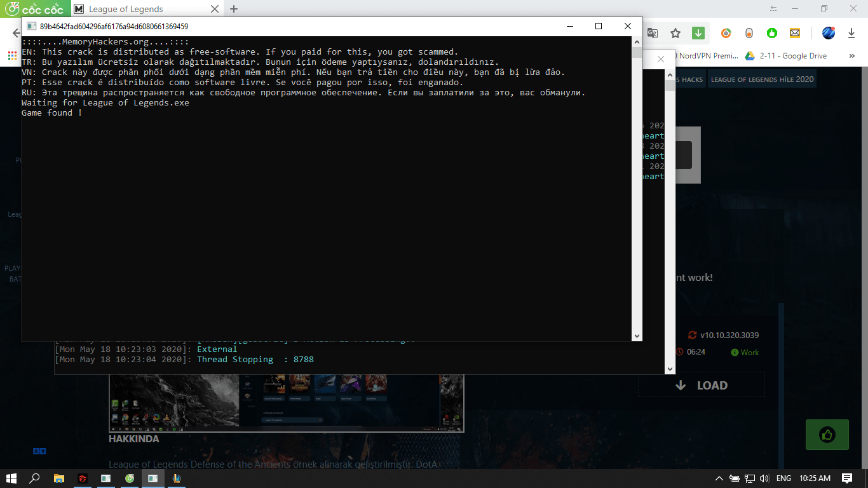Click the MemoryHackers.org header line in console
Screen dimensions: 868x488
click(105, 41)
